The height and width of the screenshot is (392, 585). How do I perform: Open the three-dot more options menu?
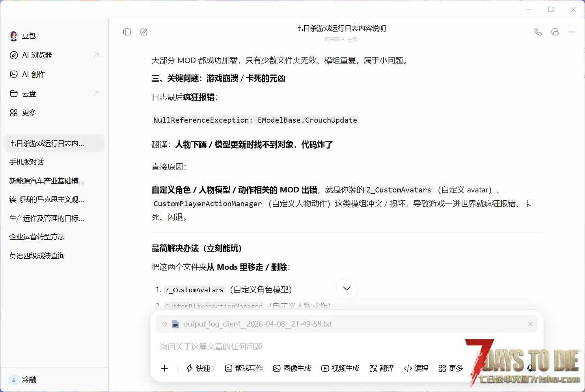pos(572,32)
